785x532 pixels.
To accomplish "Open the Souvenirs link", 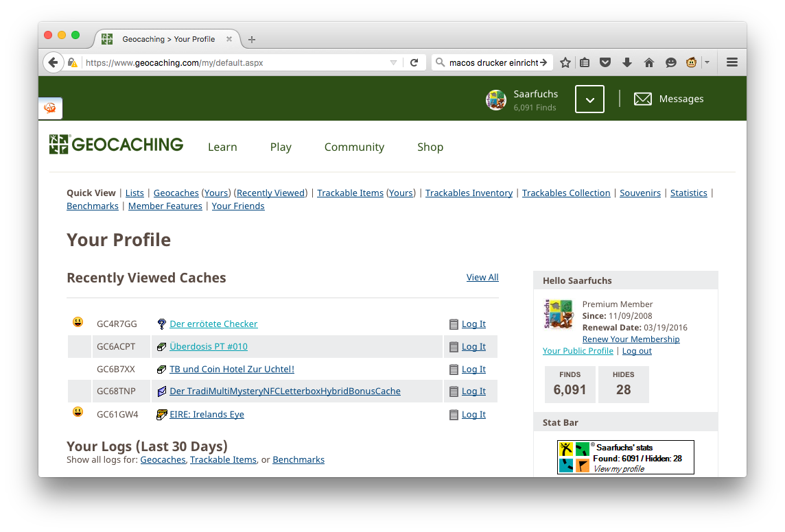I will pos(640,193).
